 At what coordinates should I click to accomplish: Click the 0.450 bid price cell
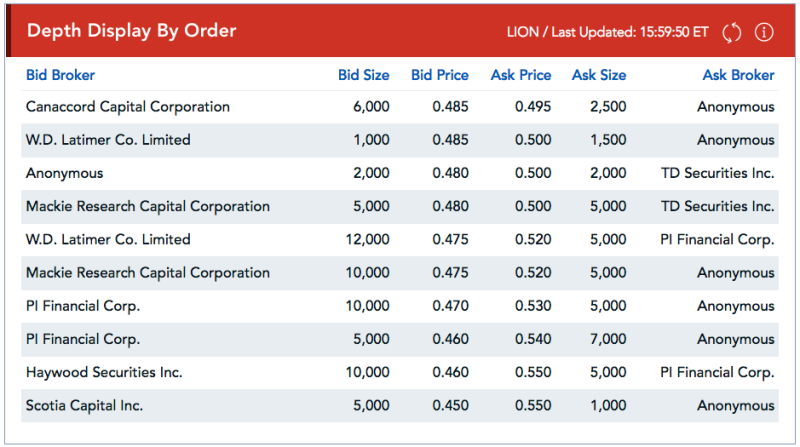click(x=450, y=406)
